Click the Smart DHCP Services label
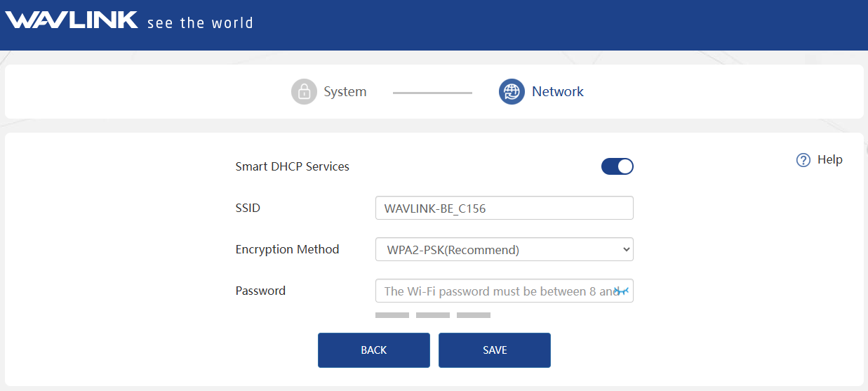The width and height of the screenshot is (868, 391). 292,166
